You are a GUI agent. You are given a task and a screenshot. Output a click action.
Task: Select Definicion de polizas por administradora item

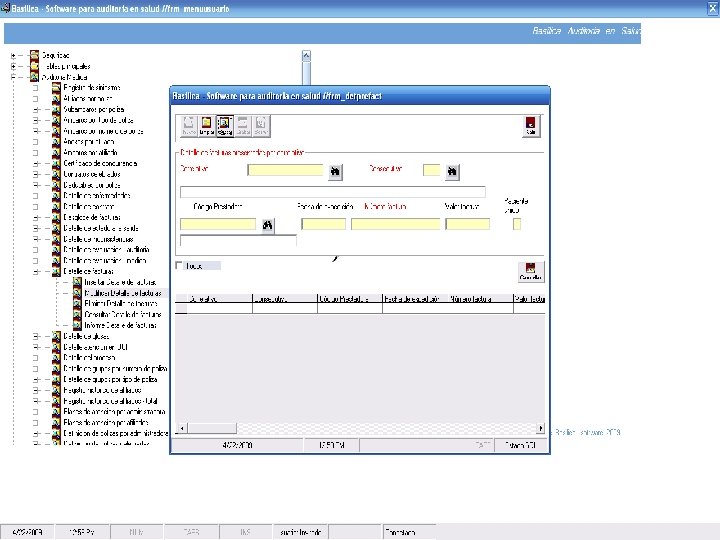[115, 433]
